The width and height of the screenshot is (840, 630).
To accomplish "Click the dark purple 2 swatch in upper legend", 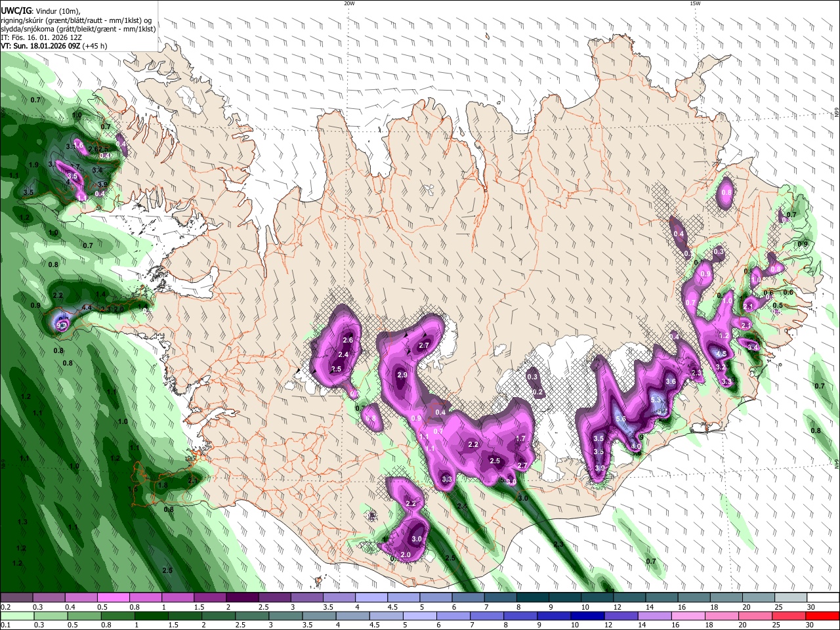I will pos(241,598).
